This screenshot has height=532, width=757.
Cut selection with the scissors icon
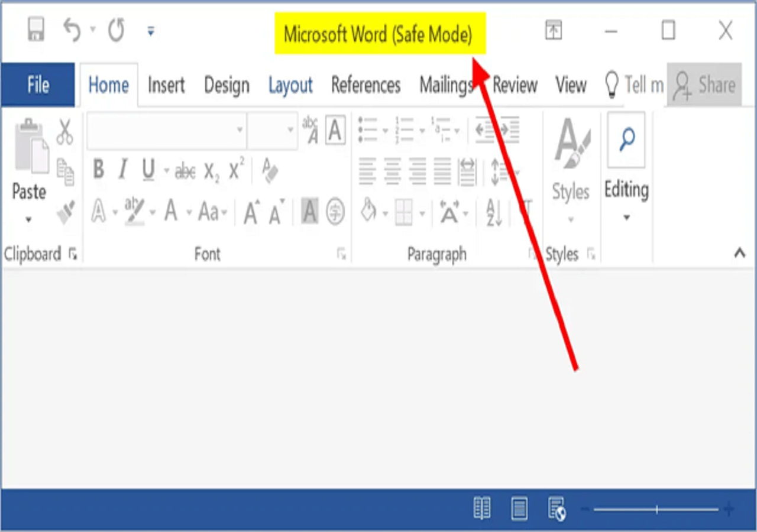(64, 131)
